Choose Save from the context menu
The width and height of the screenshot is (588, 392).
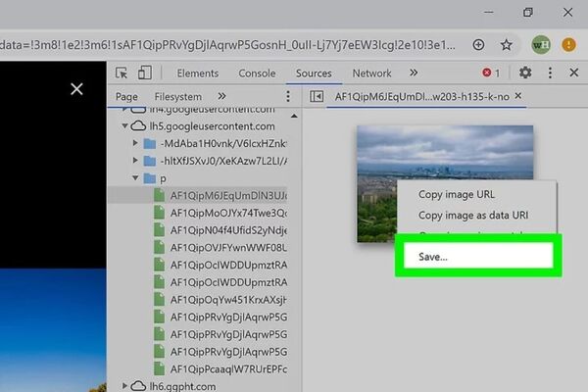click(432, 257)
